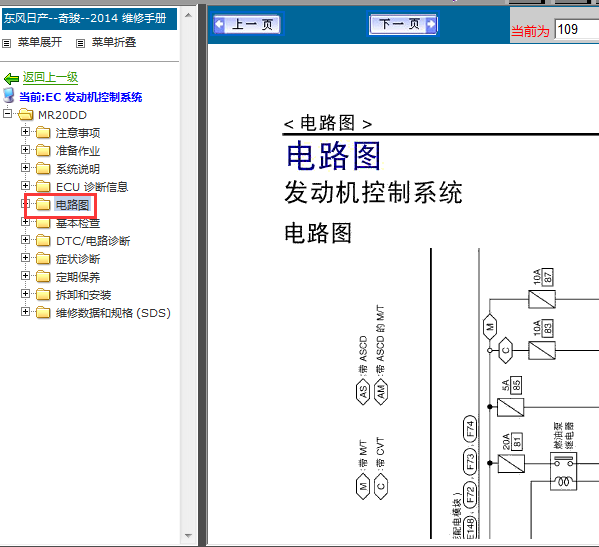This screenshot has width=599, height=547.
Task: Click the 菜单折叠 list icon
Action: [80, 43]
